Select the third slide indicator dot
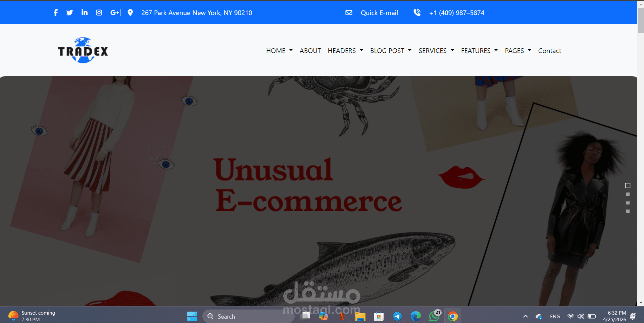 pyautogui.click(x=628, y=203)
